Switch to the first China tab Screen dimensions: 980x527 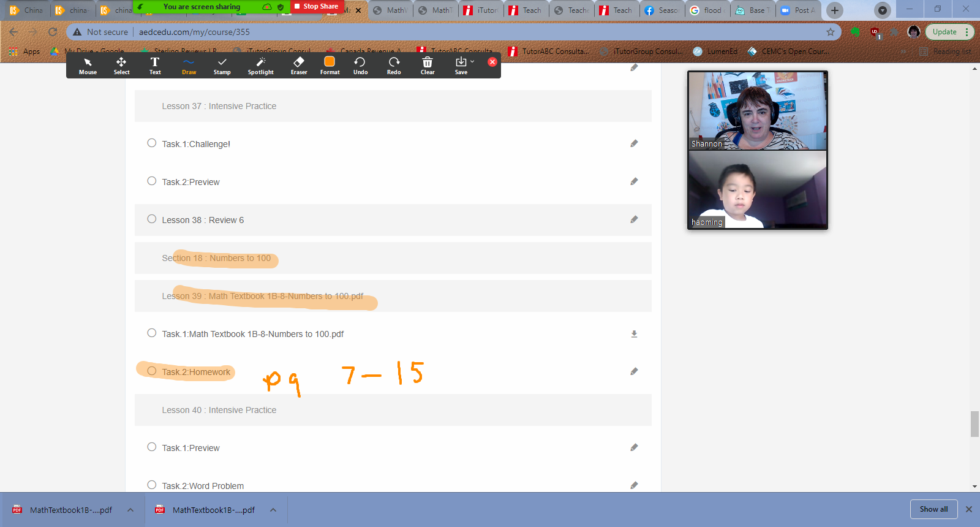click(x=26, y=10)
